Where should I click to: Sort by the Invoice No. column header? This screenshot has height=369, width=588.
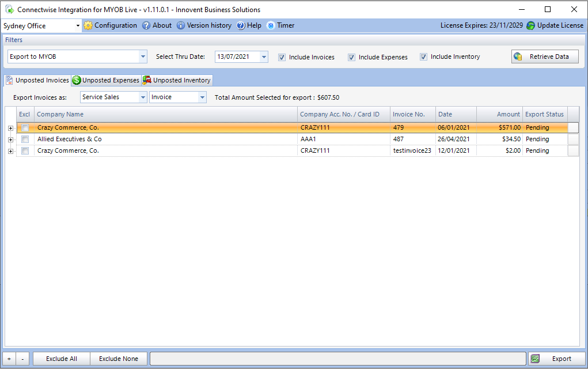click(x=413, y=115)
